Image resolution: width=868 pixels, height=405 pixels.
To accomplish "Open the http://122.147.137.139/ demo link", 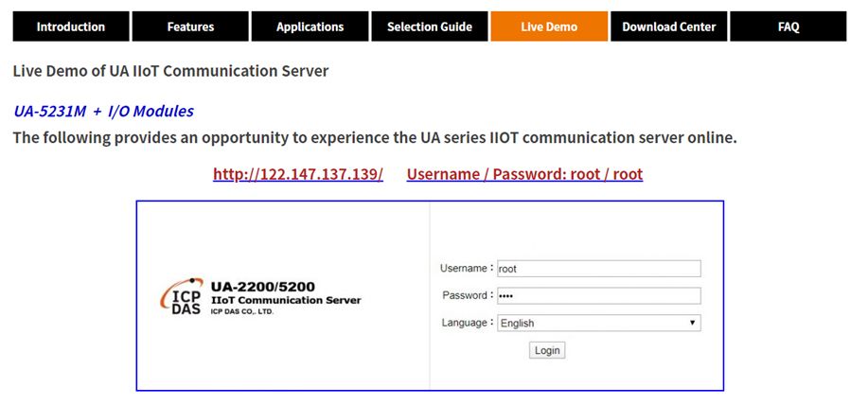I will click(x=298, y=174).
